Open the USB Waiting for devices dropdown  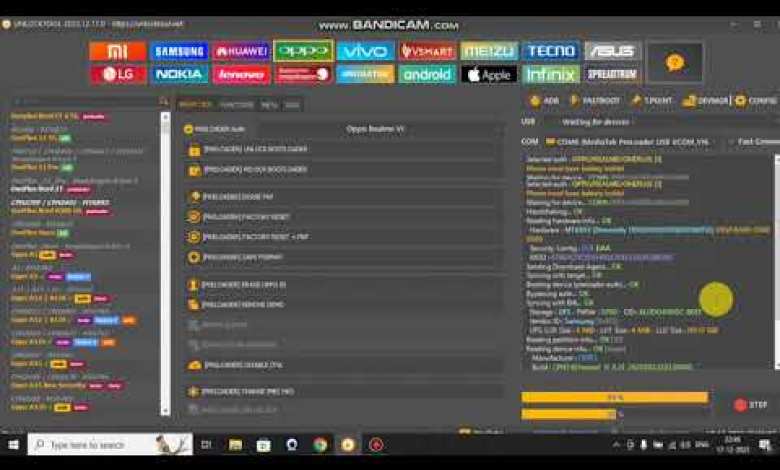point(662,122)
